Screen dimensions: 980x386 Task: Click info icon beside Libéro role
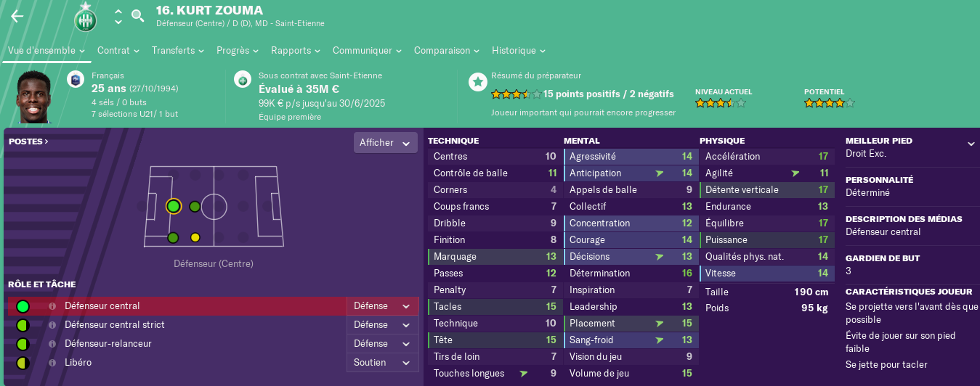[x=52, y=363]
